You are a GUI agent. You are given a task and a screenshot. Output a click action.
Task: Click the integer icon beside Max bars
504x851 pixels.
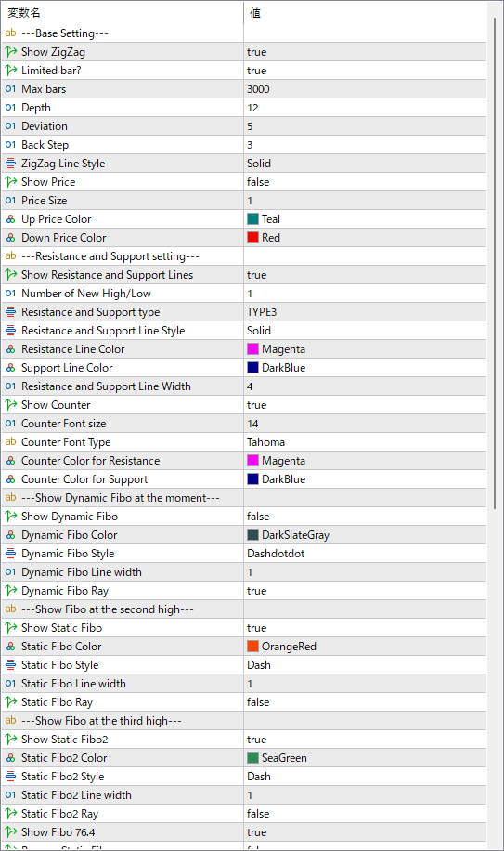point(11,89)
